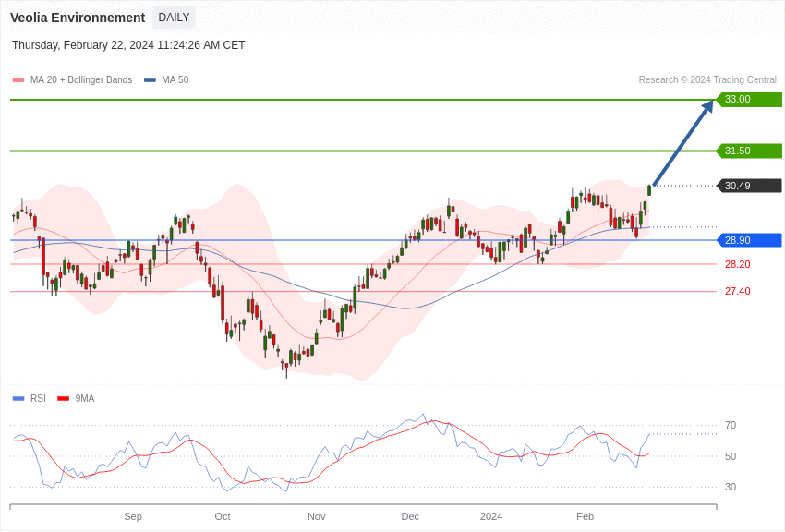The width and height of the screenshot is (785, 532).
Task: Click the pink MA 20 Bollinger Bands swatch
Action: tap(18, 80)
